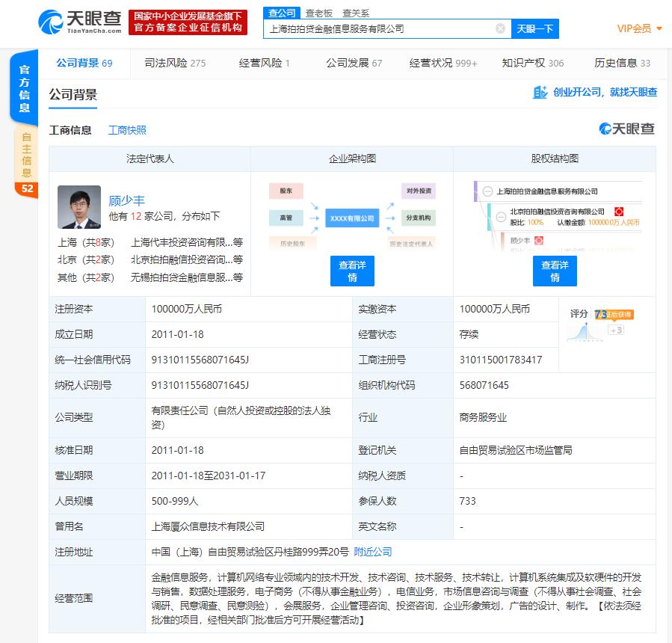Open the 经营状况 999+ tab
The image size is (672, 643).
(443, 63)
